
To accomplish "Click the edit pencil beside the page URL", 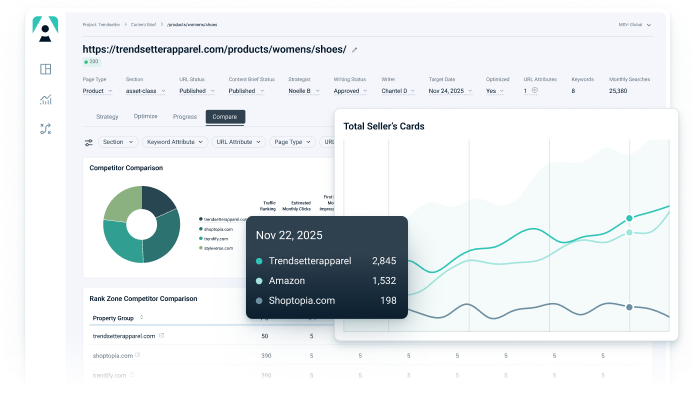I will (354, 49).
